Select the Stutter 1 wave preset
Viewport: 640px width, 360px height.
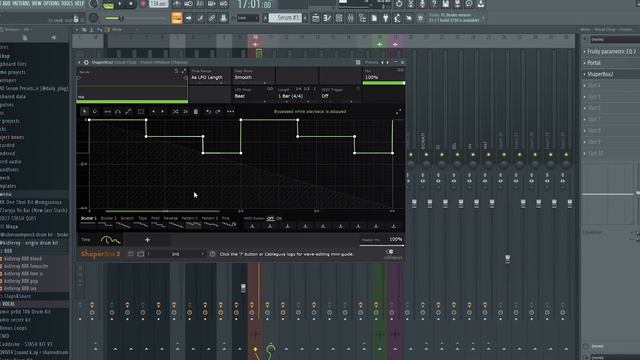[89, 222]
